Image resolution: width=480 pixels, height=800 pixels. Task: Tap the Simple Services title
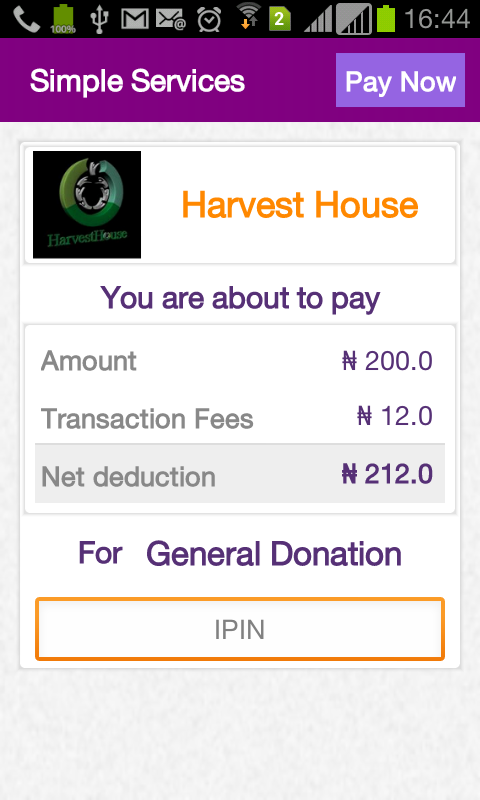(x=137, y=81)
